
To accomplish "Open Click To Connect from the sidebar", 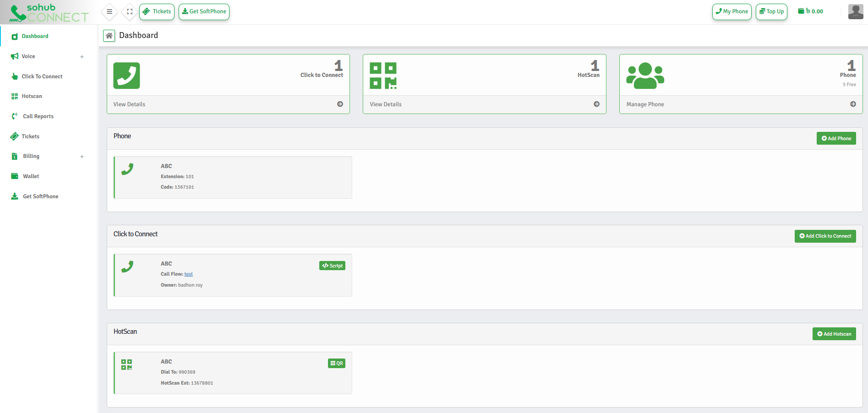I will tap(42, 76).
